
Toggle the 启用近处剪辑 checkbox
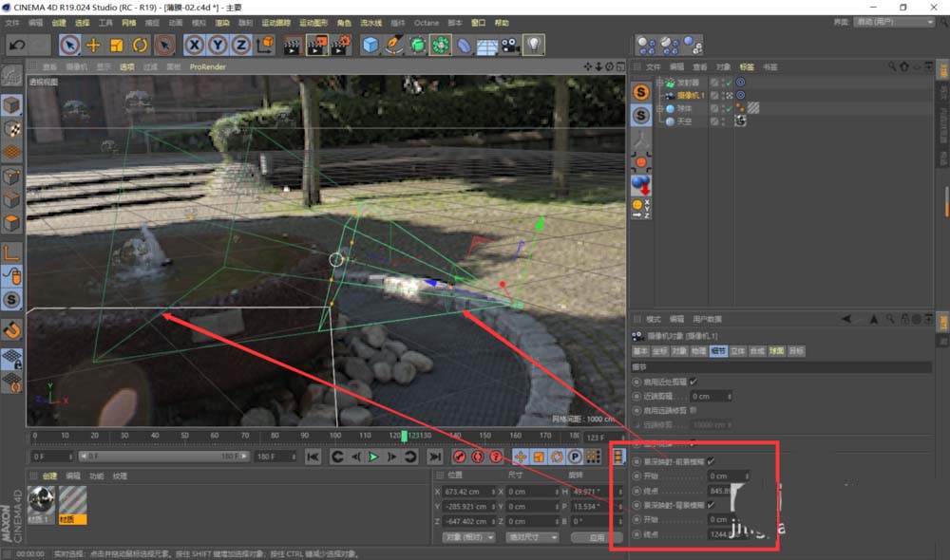(x=693, y=382)
